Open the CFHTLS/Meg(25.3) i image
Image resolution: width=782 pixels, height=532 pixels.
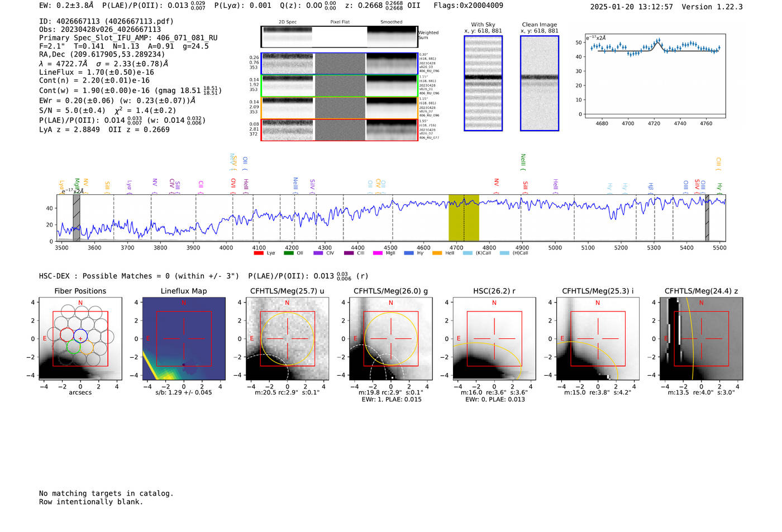598,339
